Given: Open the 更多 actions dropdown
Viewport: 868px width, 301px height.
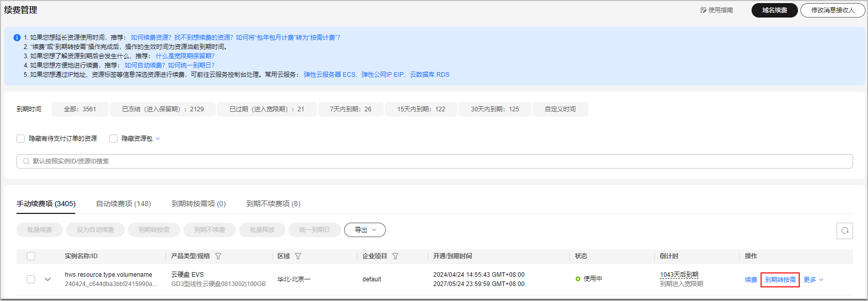Looking at the screenshot, I should click(x=813, y=280).
